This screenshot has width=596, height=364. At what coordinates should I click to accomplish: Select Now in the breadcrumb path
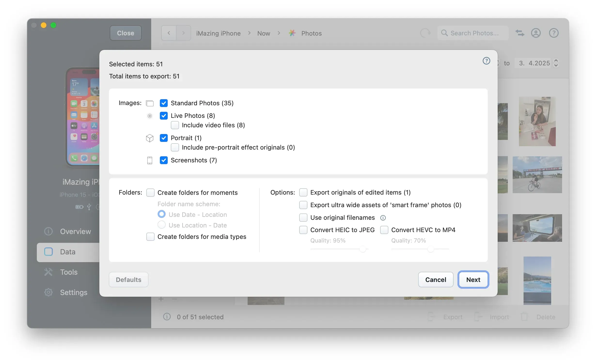coord(263,33)
